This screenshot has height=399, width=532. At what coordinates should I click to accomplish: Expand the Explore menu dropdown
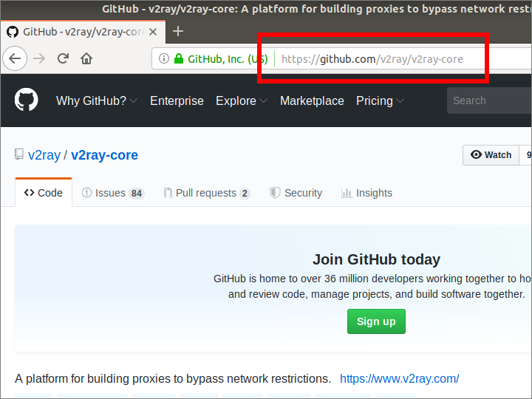[241, 101]
